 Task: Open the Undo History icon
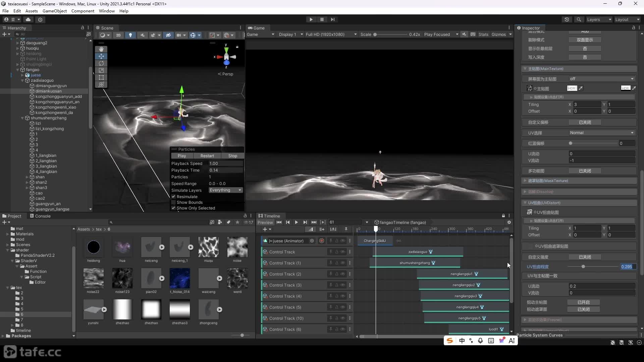tap(567, 19)
